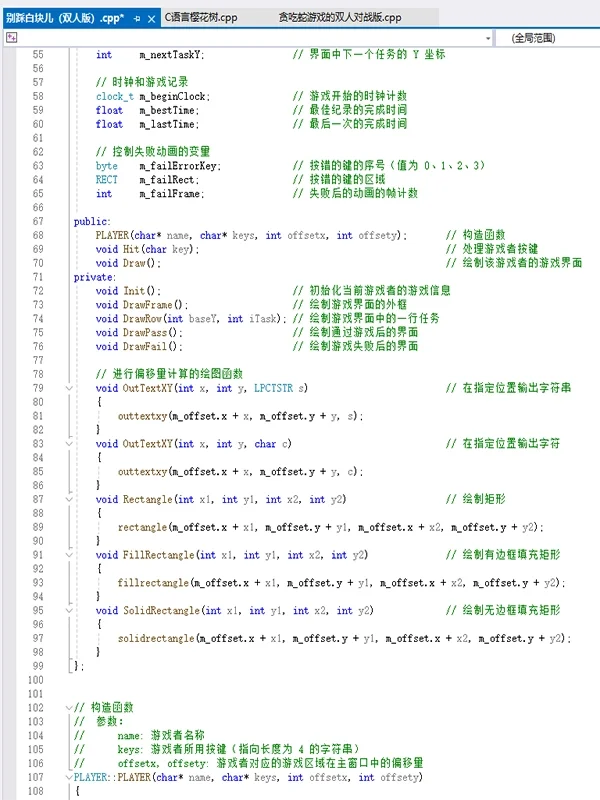This screenshot has height=800, width=600.
Task: Click the project icon in navigation bar
Action: click(12, 37)
